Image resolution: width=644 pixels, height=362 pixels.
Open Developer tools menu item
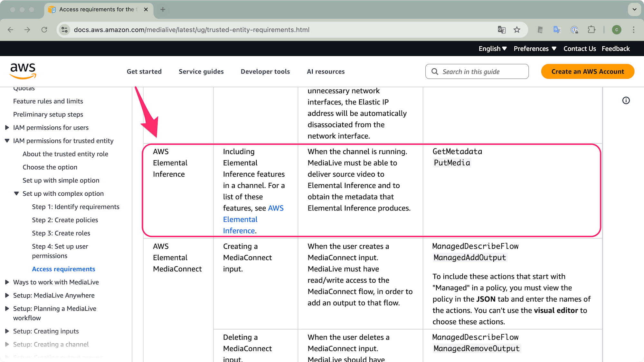coord(265,72)
